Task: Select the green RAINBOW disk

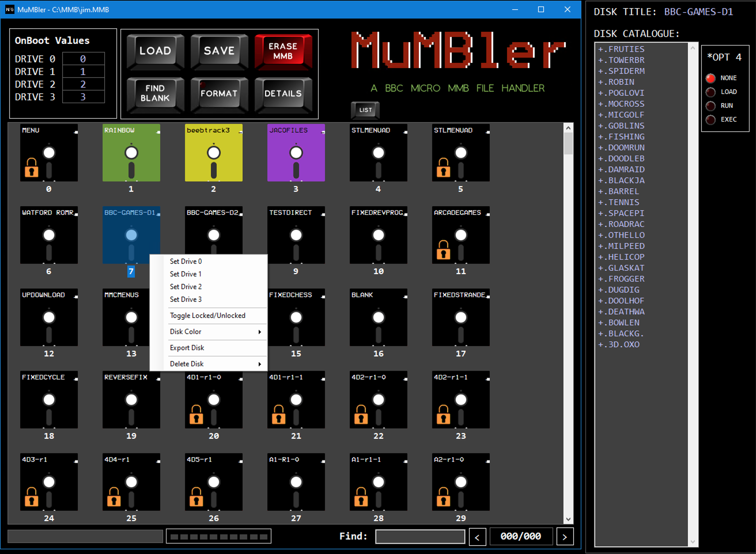Action: click(x=131, y=153)
